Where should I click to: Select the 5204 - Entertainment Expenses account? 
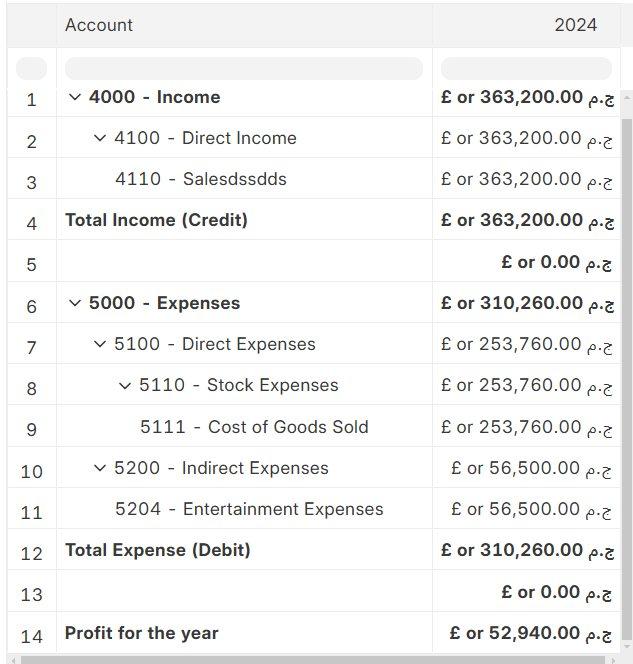(249, 510)
